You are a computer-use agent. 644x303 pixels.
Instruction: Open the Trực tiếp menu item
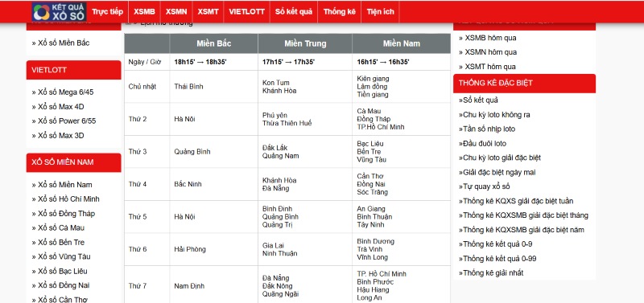[107, 12]
